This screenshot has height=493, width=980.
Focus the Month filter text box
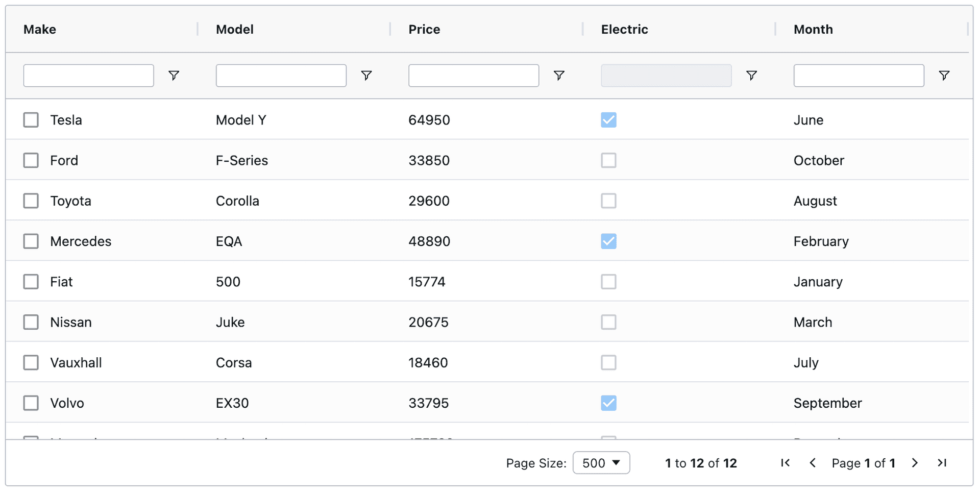tap(859, 76)
